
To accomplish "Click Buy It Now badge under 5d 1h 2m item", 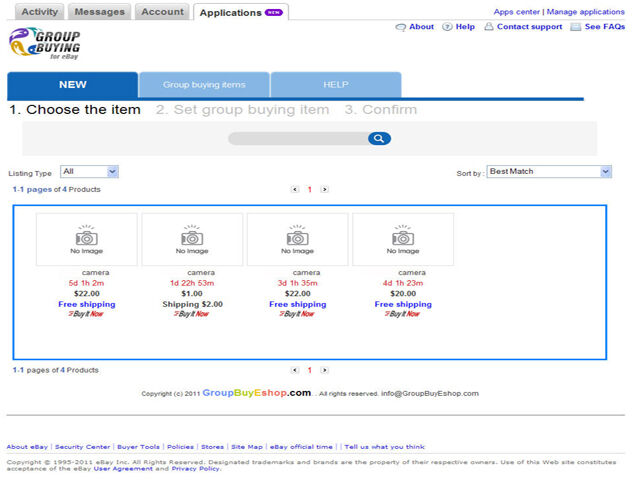I will [x=86, y=314].
